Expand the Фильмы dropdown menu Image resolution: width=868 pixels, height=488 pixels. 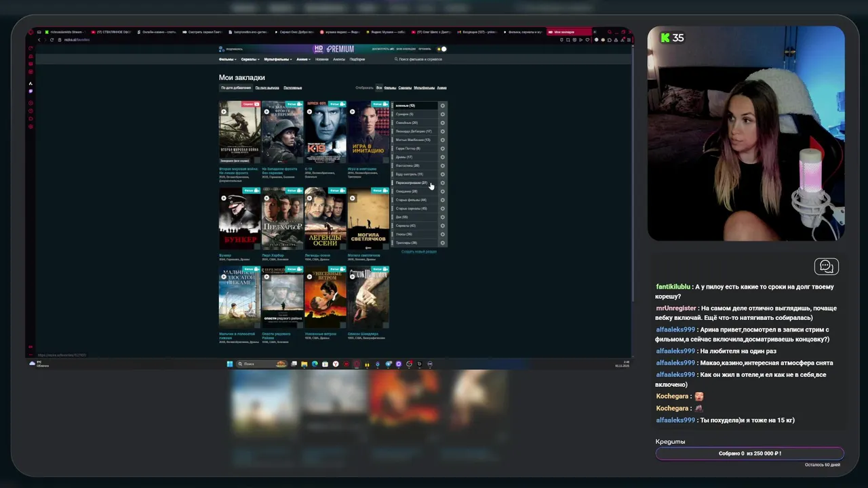click(227, 59)
